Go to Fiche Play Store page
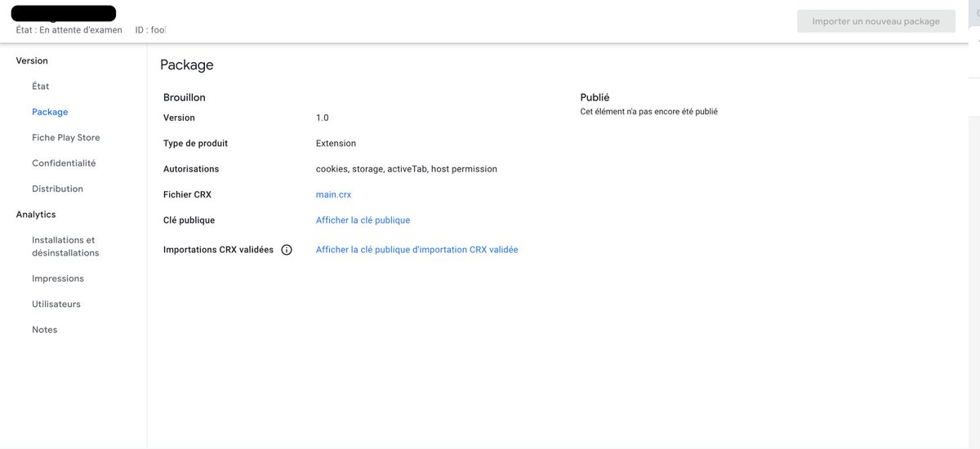The width and height of the screenshot is (980, 449). pyautogui.click(x=66, y=138)
